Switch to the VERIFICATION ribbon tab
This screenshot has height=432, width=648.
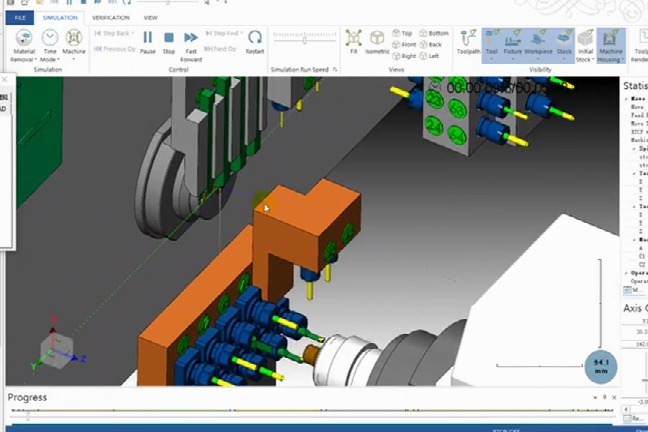pos(111,18)
